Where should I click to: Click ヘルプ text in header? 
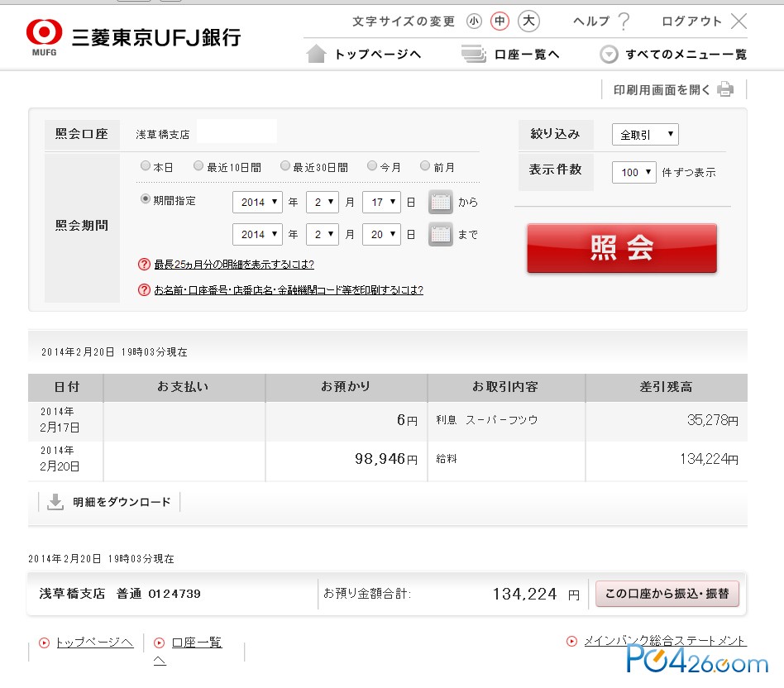coord(591,21)
